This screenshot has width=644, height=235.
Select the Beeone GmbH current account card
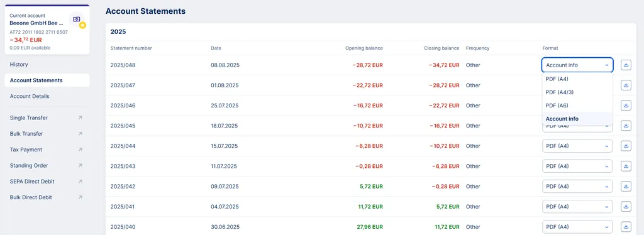pyautogui.click(x=47, y=30)
